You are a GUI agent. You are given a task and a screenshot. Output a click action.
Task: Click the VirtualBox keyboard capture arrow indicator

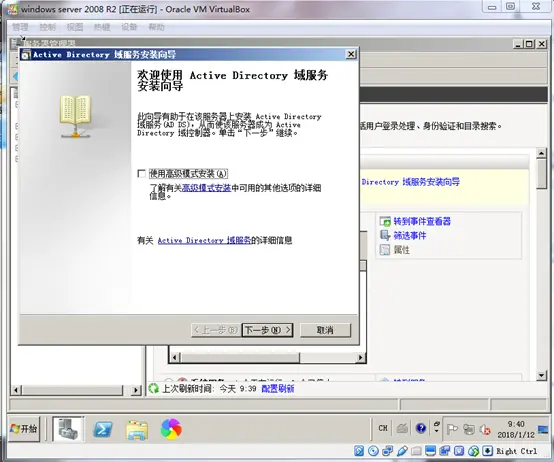click(488, 451)
